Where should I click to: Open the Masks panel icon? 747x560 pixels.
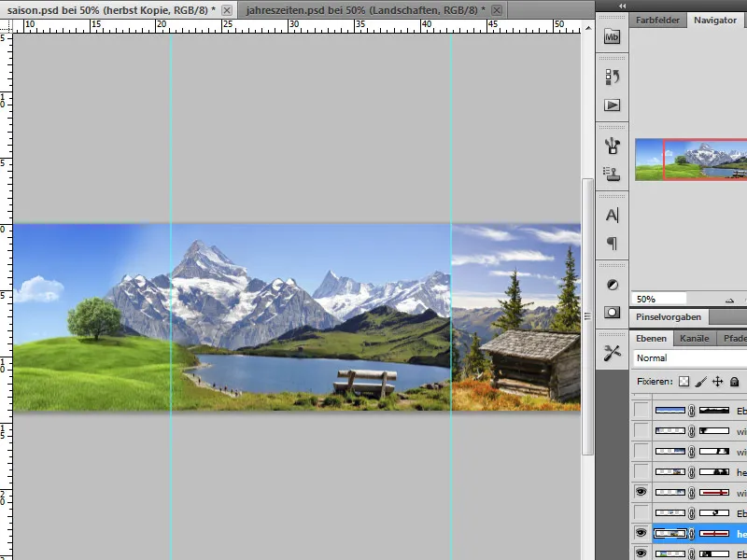coord(612,313)
